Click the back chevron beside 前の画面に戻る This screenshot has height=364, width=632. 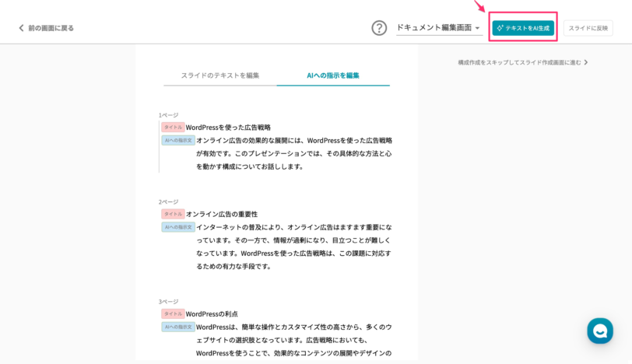coord(21,28)
